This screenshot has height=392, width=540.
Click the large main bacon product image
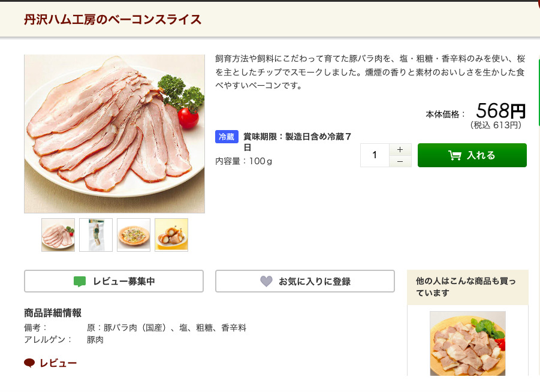tap(114, 134)
